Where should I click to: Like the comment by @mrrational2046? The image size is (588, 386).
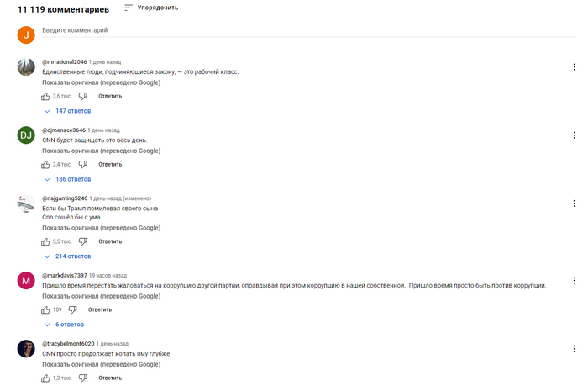(x=46, y=96)
